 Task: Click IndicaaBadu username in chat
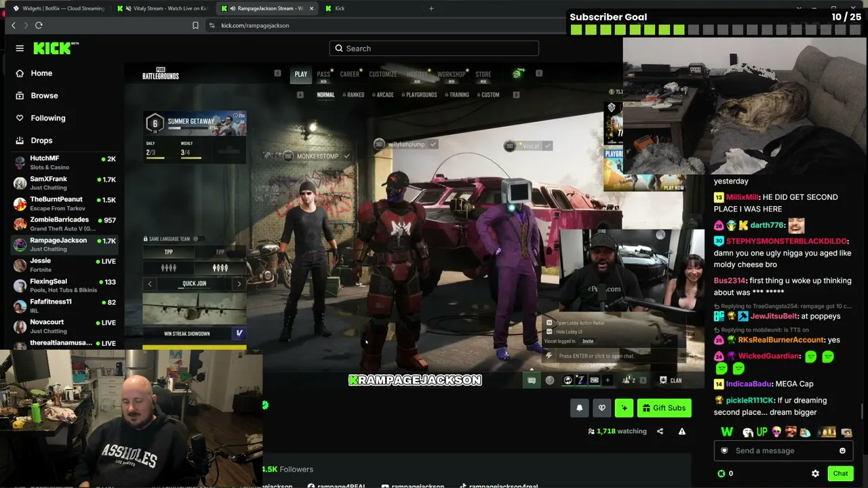coord(749,384)
